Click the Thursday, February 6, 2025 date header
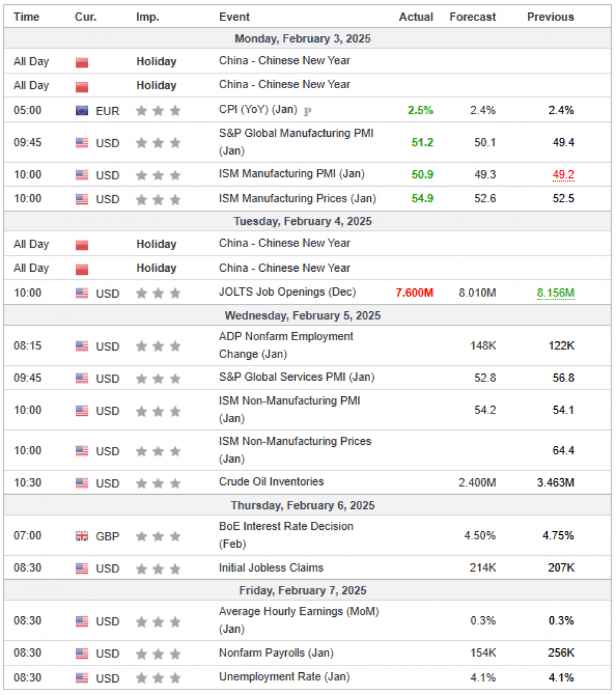This screenshot has height=695, width=616. pos(302,505)
